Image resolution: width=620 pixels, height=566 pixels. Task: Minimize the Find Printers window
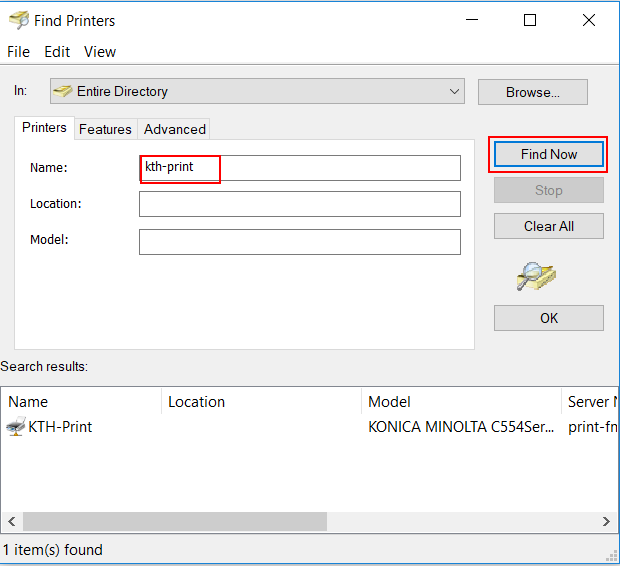[472, 20]
